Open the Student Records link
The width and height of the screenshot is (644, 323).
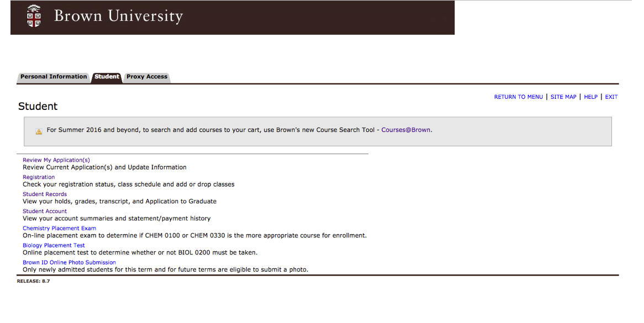[x=45, y=194]
